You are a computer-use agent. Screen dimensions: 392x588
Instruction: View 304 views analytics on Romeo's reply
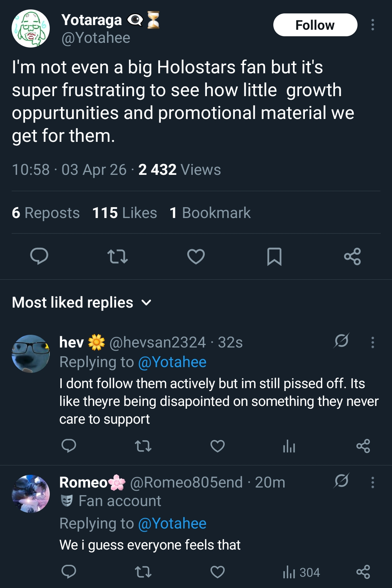pyautogui.click(x=301, y=572)
